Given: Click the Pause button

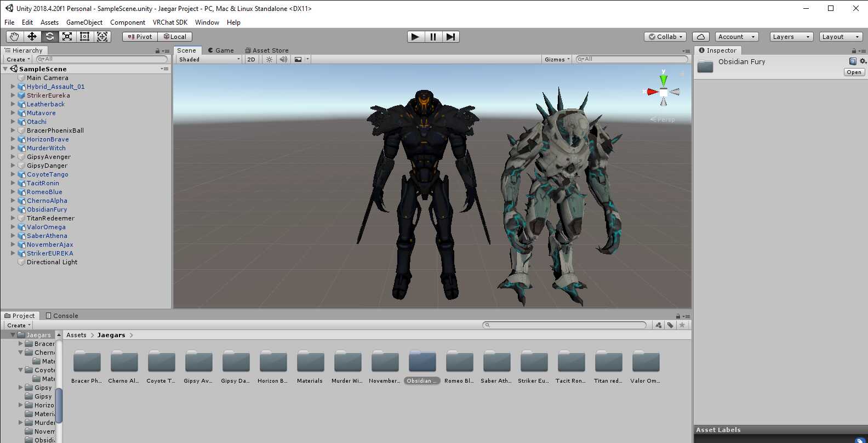Looking at the screenshot, I should pyautogui.click(x=433, y=37).
